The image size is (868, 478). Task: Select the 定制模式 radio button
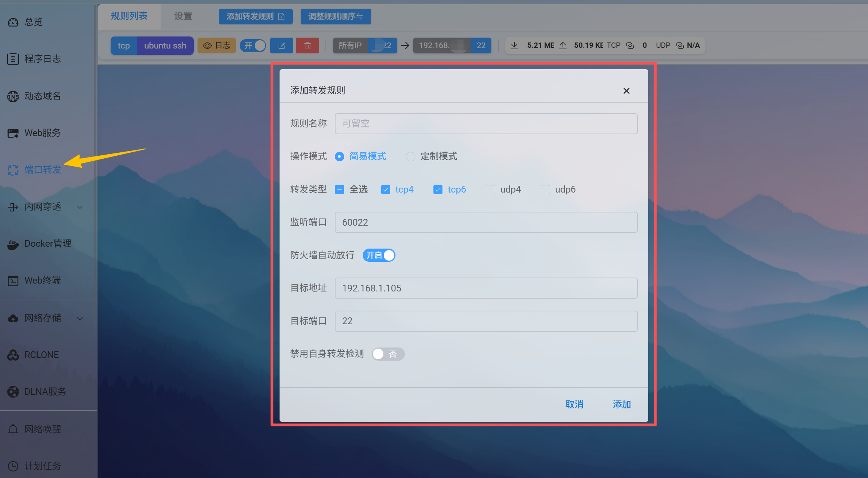point(410,156)
